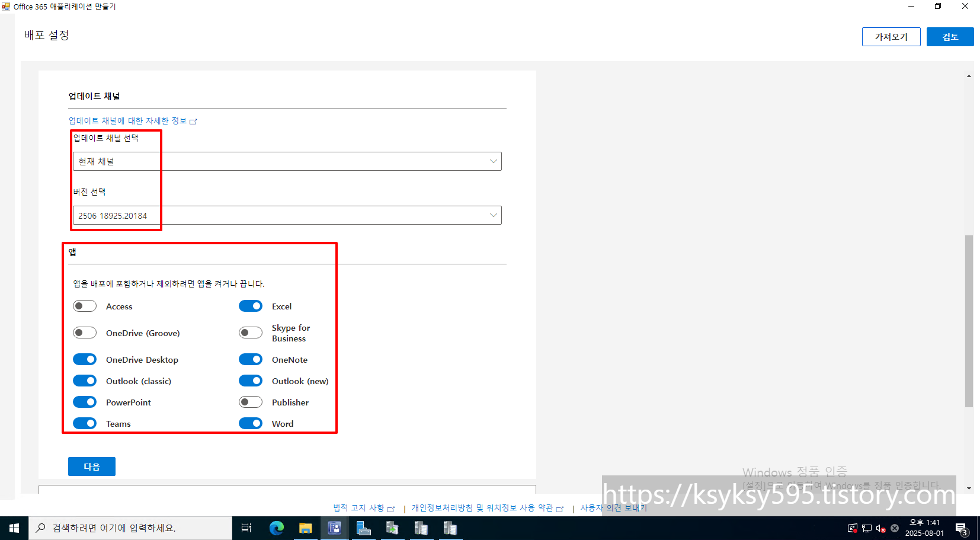Click the taskbar search magnifier icon

[x=41, y=528]
